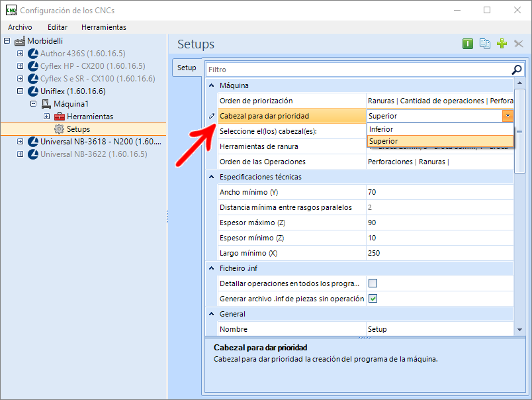Click the grey delete setup X icon

click(519, 44)
